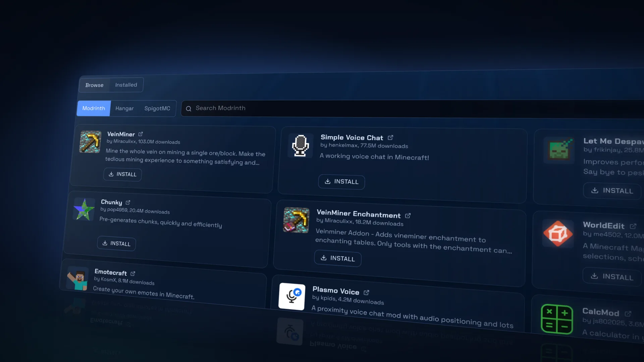Open WorldEdit external link icon
The image size is (644, 362).
point(633,226)
